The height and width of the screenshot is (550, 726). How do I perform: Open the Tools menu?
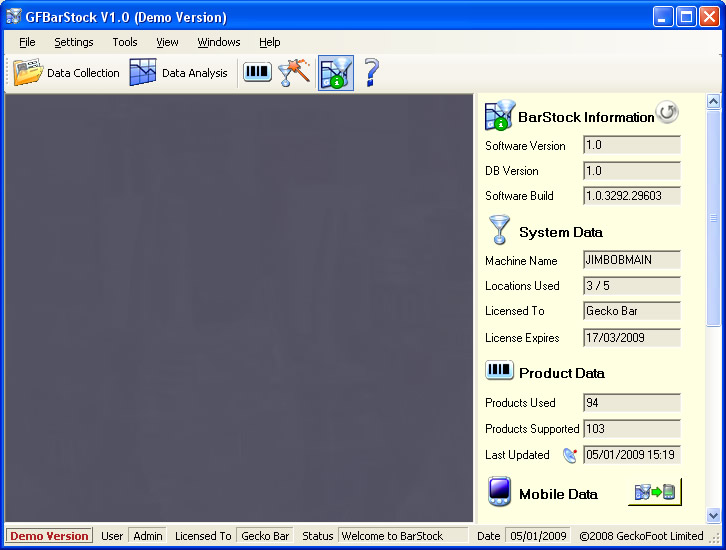[x=125, y=42]
